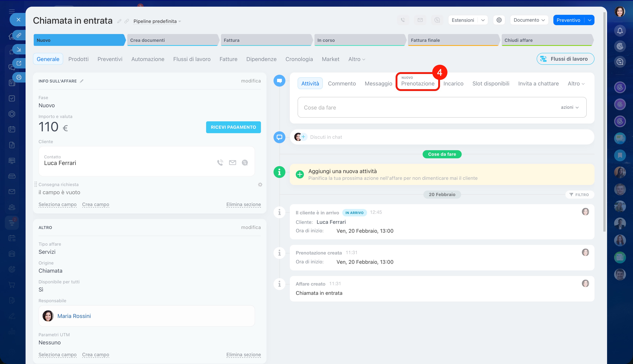
Task: Click the print icon on left panel
Action: pyautogui.click(x=19, y=77)
